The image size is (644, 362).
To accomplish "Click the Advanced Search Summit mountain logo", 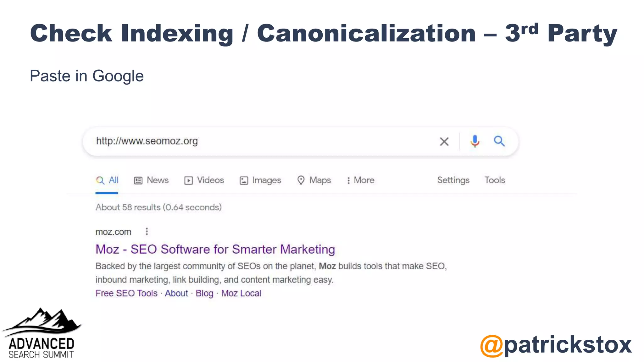I will [42, 333].
